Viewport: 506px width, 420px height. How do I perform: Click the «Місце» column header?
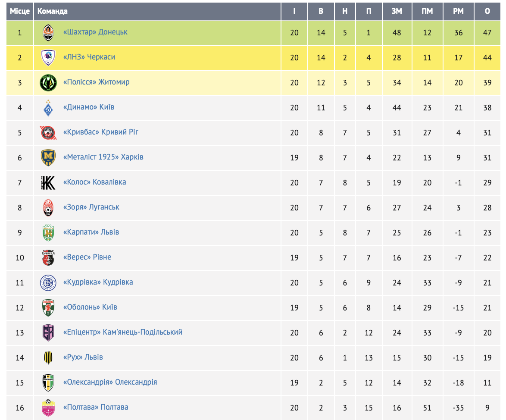coord(20,11)
